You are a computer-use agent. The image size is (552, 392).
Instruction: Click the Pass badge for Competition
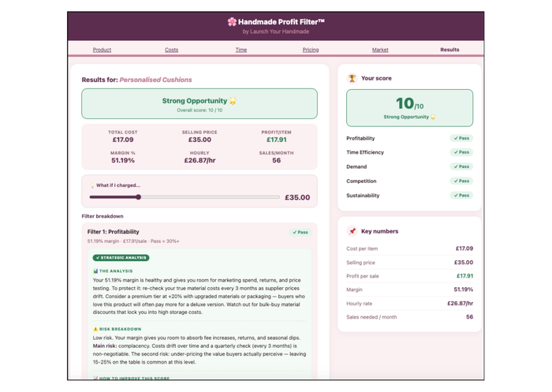(x=461, y=181)
